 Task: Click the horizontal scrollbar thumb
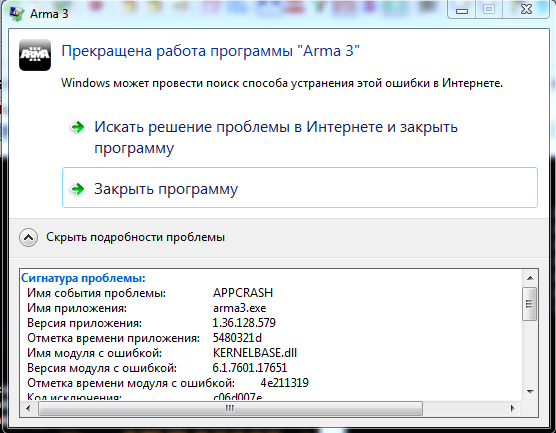coord(230,409)
